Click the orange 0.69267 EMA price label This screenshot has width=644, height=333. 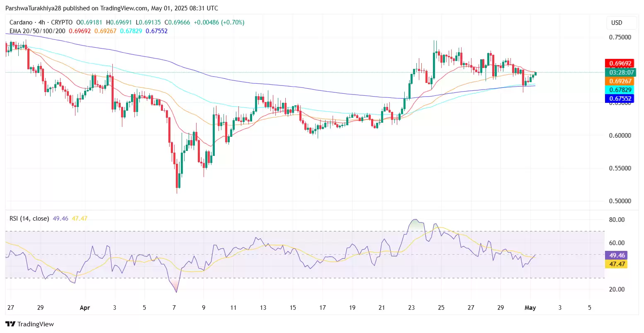coord(620,81)
